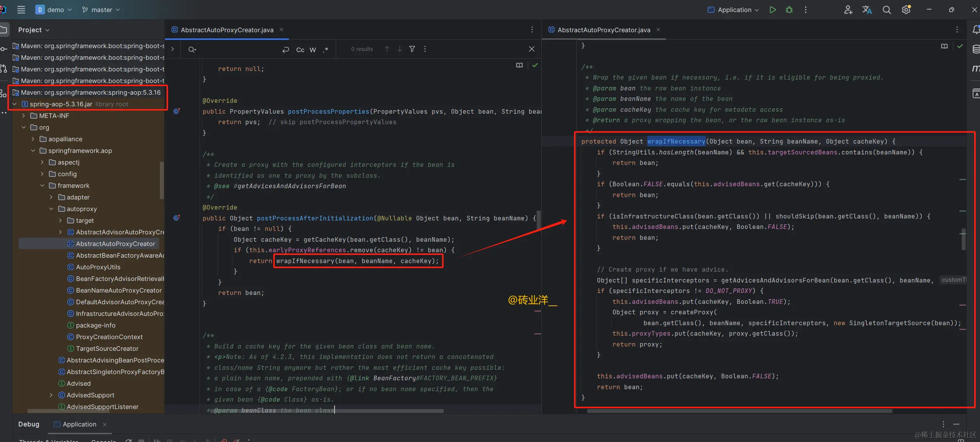This screenshot has width=980, height=442.
Task: Open the main hamburger menu
Action: pos(21,10)
